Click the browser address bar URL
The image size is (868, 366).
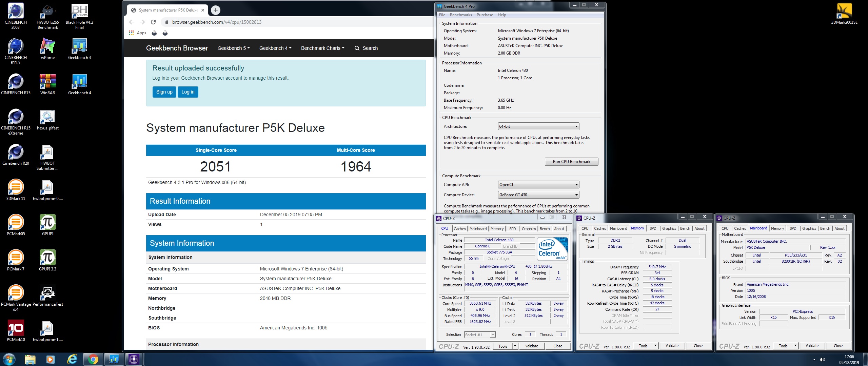[x=217, y=22]
